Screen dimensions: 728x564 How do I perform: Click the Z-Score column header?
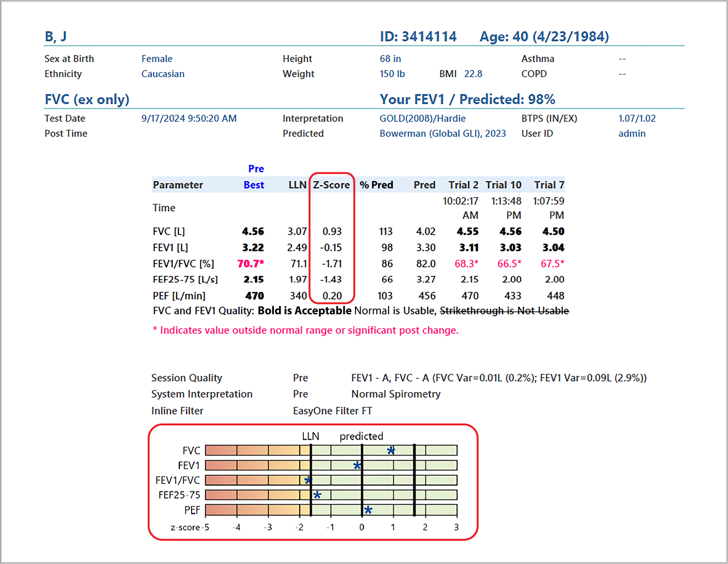click(x=331, y=185)
